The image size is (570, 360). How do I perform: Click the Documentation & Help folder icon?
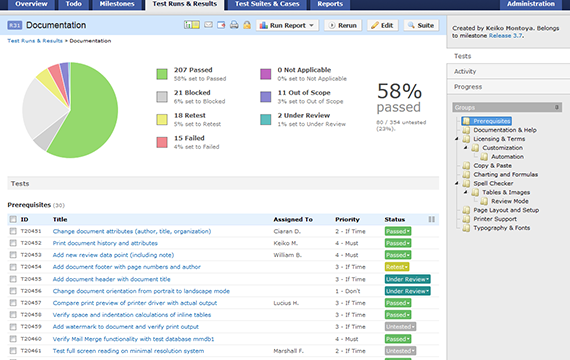(466, 130)
